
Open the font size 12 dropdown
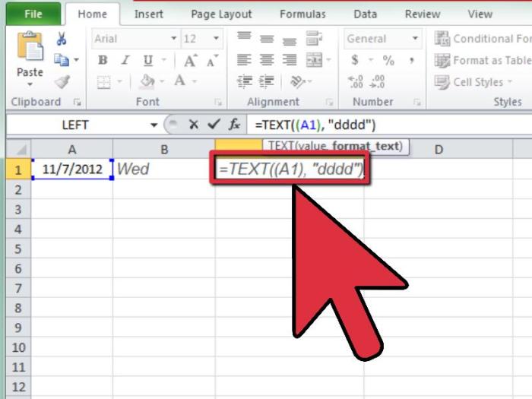click(216, 38)
